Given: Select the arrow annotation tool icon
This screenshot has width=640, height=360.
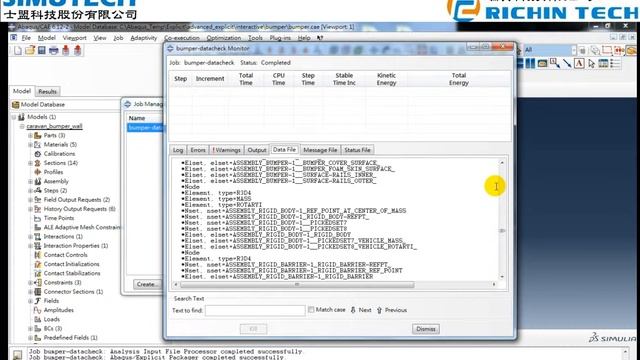Looking at the screenshot, I should coord(567,63).
